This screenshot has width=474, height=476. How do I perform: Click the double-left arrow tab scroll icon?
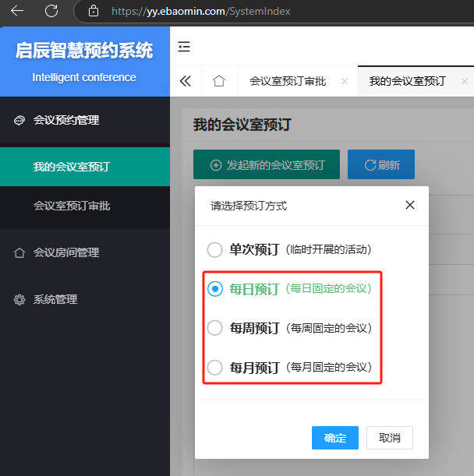click(186, 81)
